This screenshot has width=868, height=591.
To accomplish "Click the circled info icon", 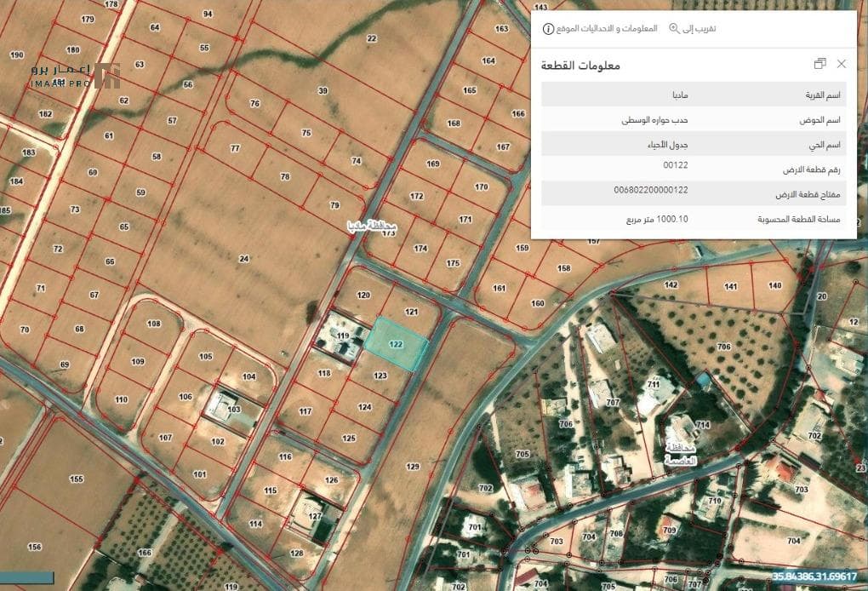I will pyautogui.click(x=548, y=29).
